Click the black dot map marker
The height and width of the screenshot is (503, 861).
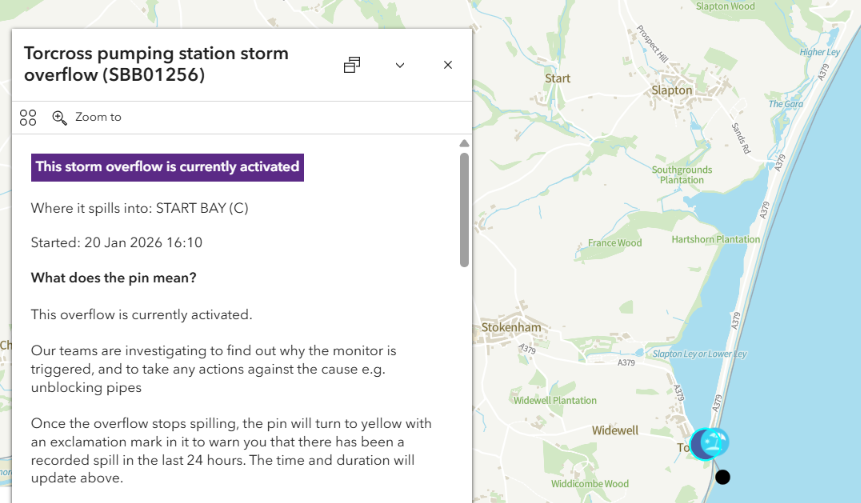tap(723, 477)
